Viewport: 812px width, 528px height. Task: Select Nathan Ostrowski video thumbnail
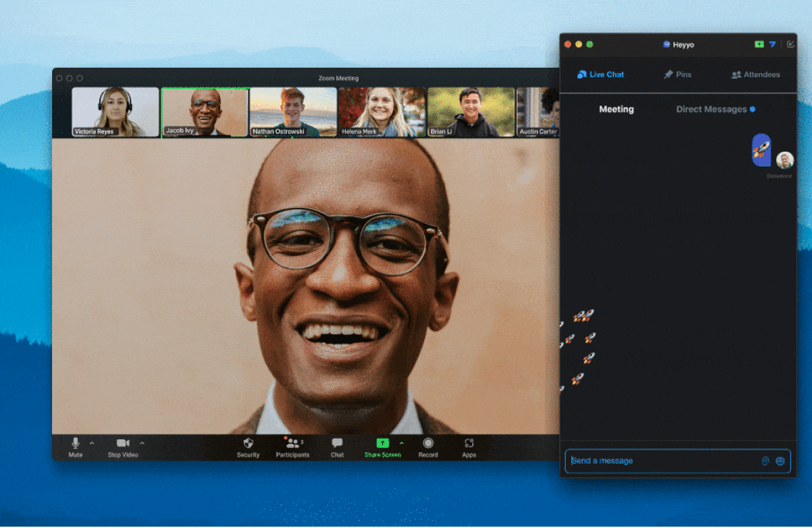(294, 112)
